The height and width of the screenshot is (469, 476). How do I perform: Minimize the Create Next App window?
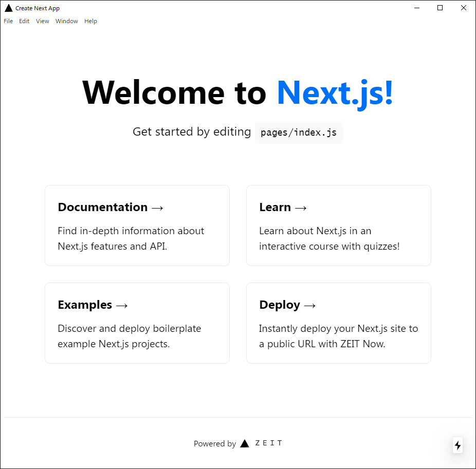417,8
